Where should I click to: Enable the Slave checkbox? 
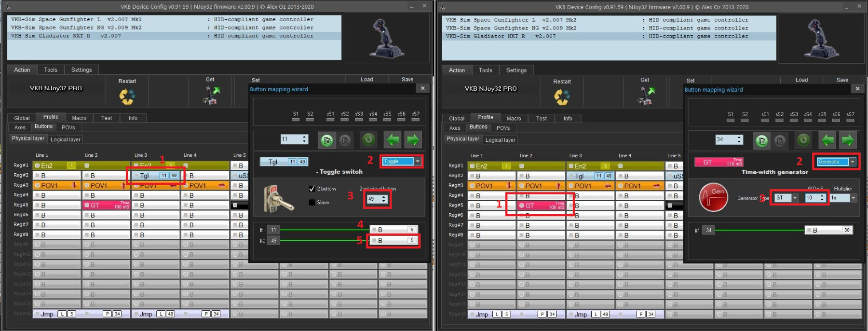pyautogui.click(x=312, y=203)
